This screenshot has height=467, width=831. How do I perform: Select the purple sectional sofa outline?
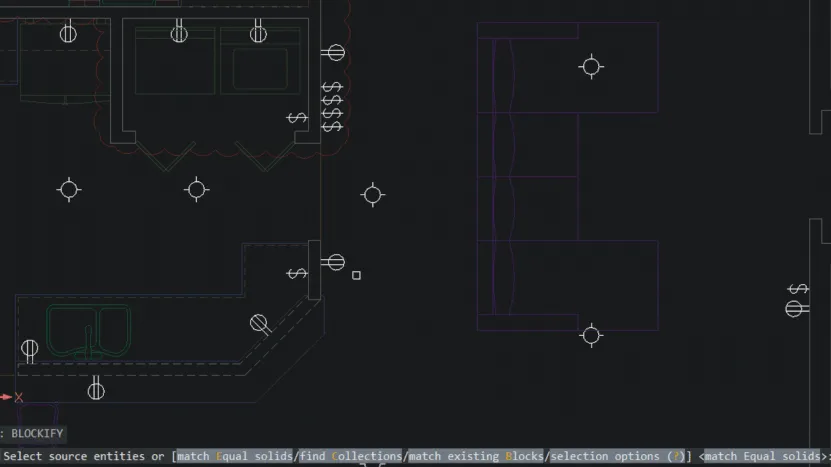point(568,177)
